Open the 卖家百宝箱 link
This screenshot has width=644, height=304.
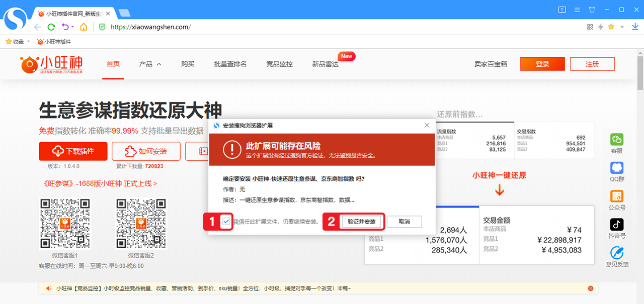point(491,64)
